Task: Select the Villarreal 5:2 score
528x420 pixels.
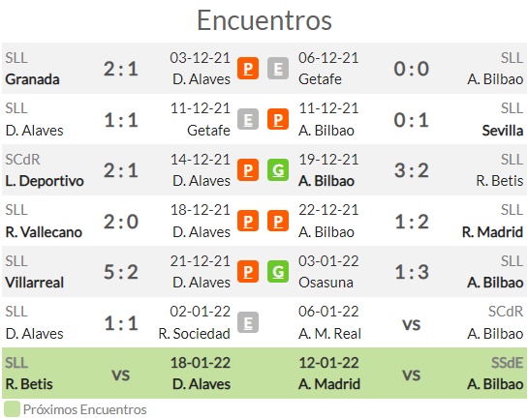Action: [x=121, y=272]
